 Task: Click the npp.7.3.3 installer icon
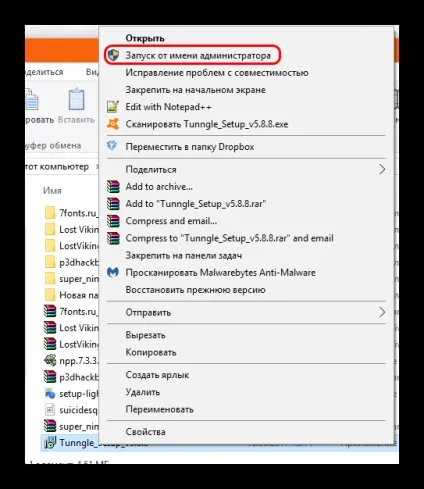tap(50, 360)
